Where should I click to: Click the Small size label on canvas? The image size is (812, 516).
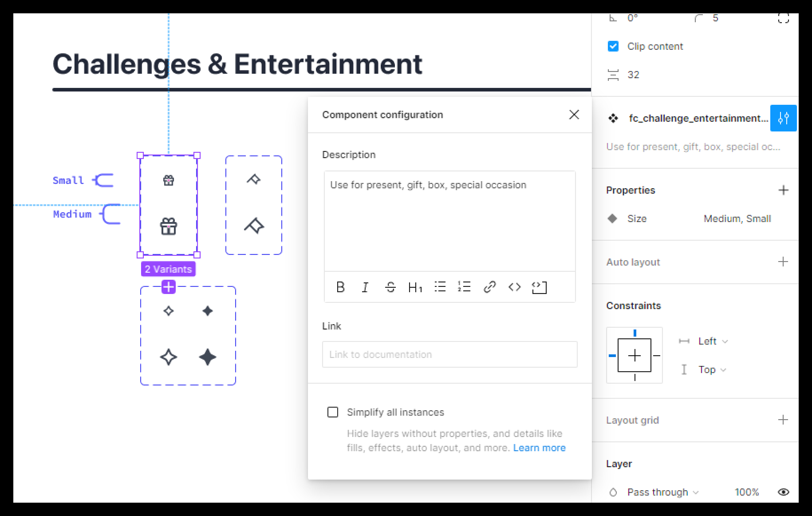coord(68,180)
